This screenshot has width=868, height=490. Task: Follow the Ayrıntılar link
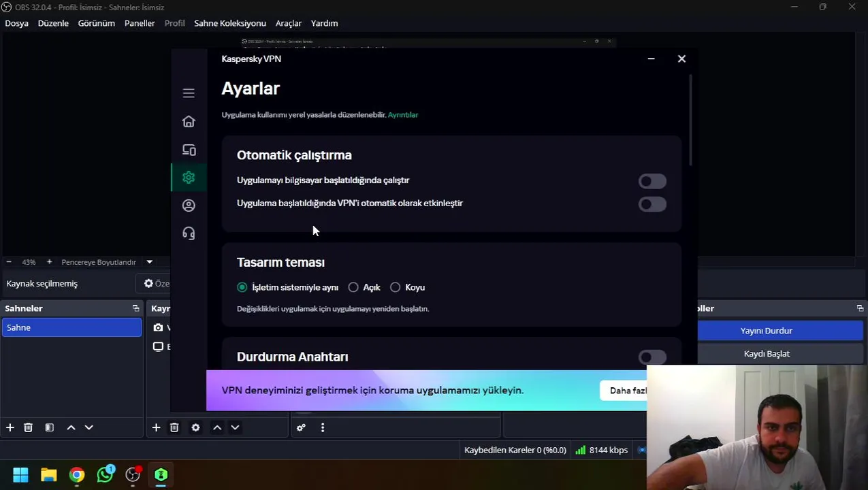[403, 115]
